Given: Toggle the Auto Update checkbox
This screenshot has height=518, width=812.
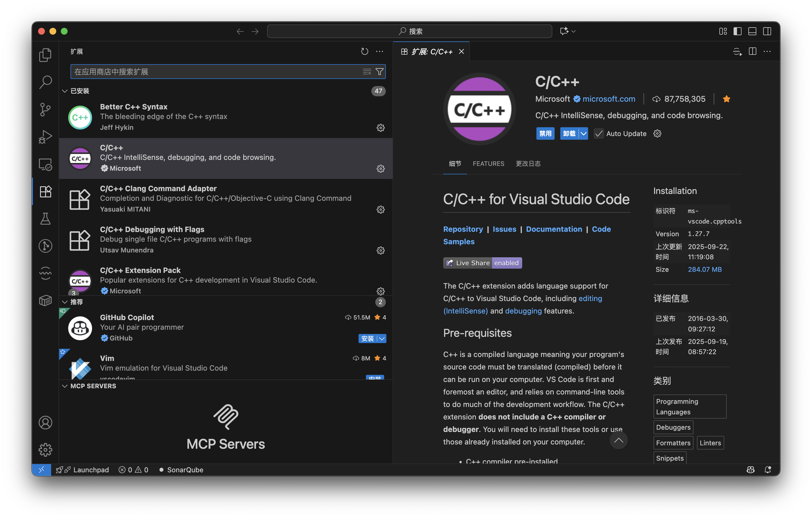Looking at the screenshot, I should click(x=599, y=133).
